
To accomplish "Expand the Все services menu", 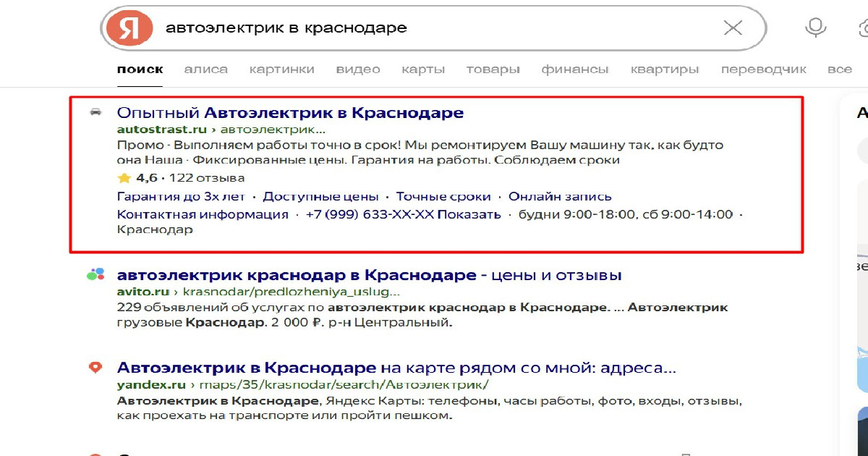I will pyautogui.click(x=839, y=69).
